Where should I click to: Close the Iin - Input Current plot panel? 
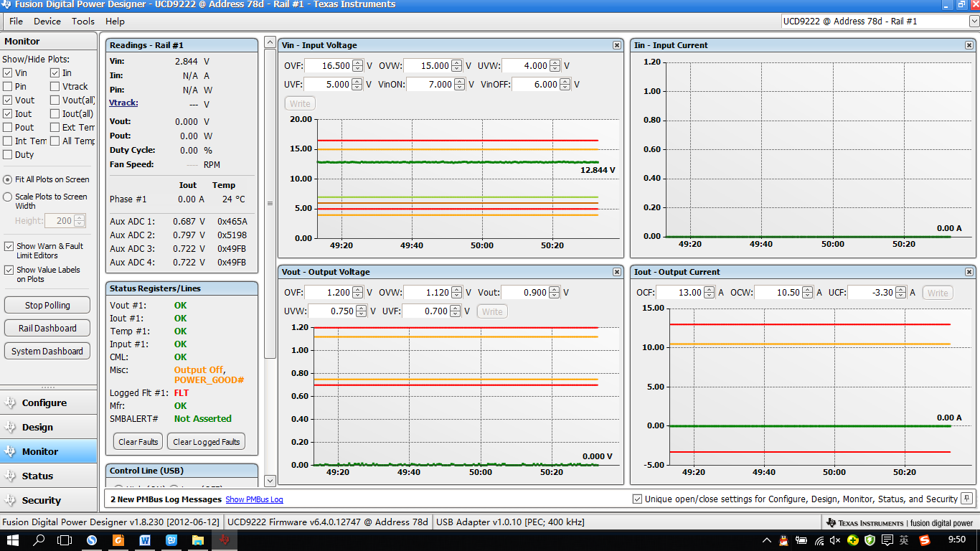click(x=969, y=45)
